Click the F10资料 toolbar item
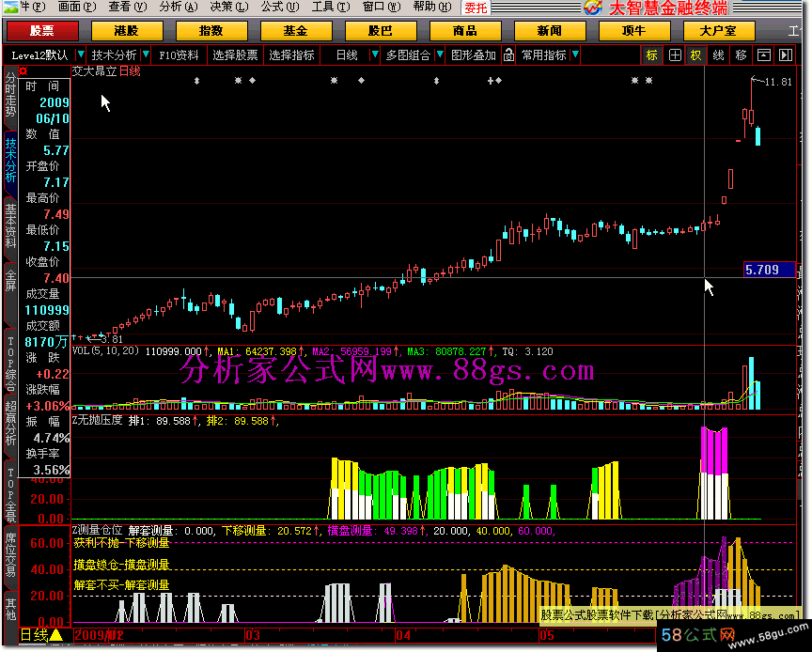 pos(179,54)
